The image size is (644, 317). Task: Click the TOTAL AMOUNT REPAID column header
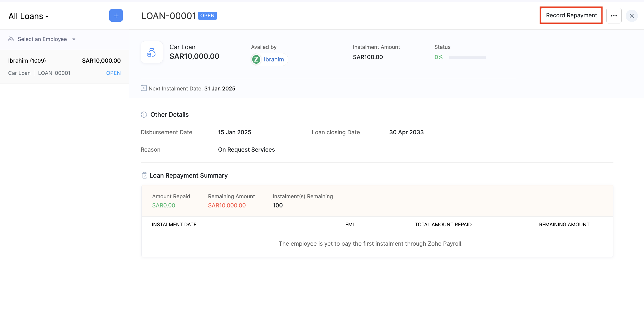pos(443,224)
